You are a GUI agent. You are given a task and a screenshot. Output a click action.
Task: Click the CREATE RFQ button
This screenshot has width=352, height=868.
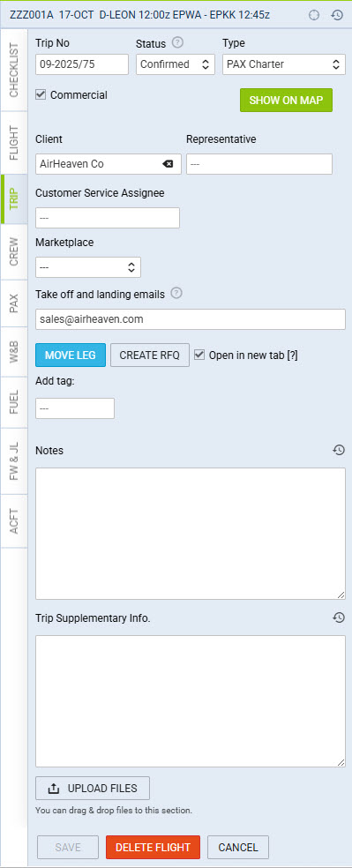pos(149,355)
